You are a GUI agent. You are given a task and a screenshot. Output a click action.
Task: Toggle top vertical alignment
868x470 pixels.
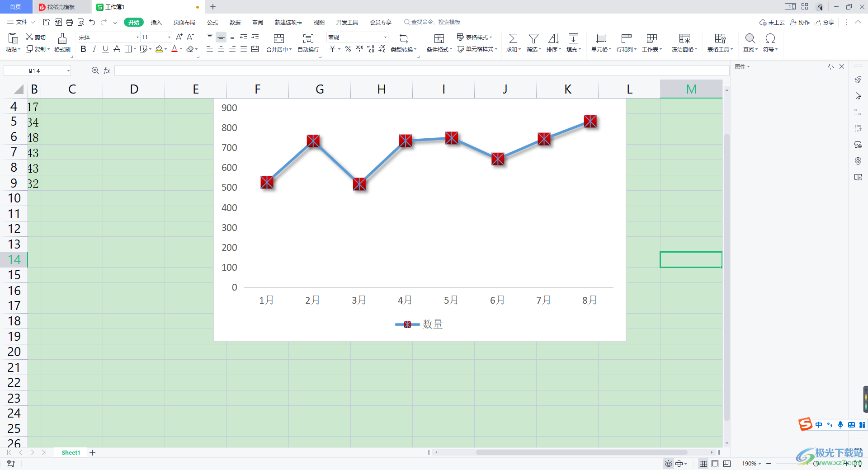[210, 37]
